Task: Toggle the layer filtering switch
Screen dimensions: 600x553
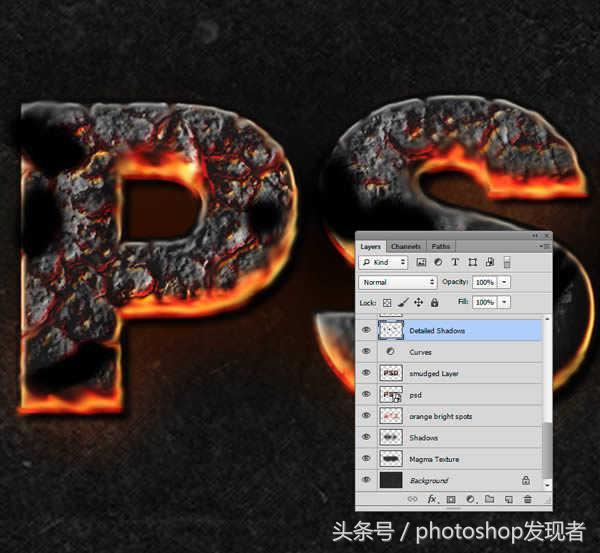Action: (x=507, y=262)
